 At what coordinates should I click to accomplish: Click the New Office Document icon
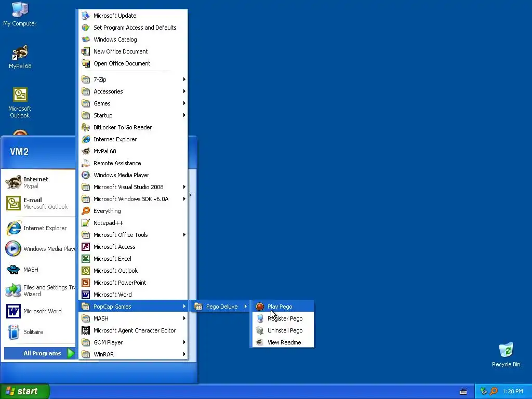(86, 51)
